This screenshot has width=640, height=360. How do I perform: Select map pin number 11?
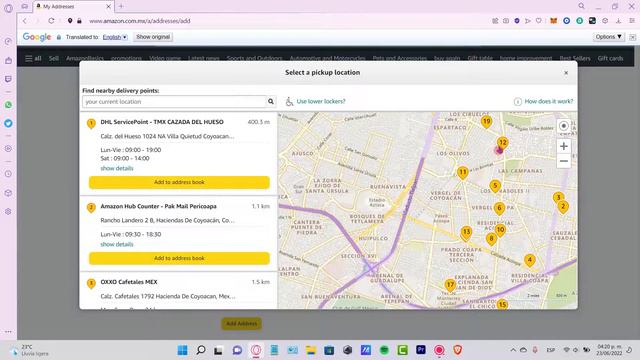[462, 173]
